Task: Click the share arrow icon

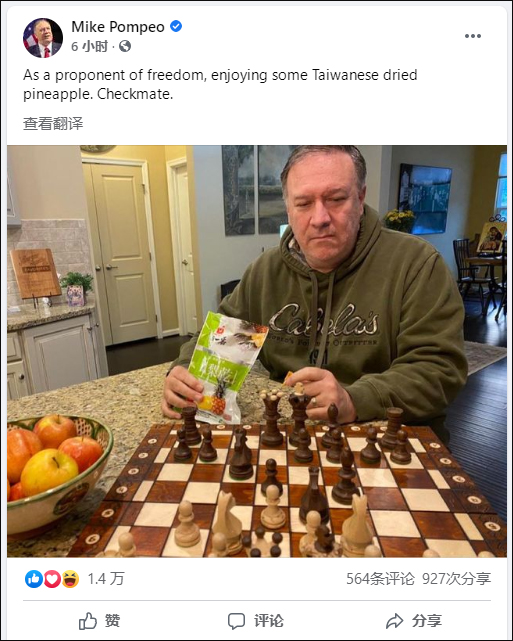Action: click(394, 621)
